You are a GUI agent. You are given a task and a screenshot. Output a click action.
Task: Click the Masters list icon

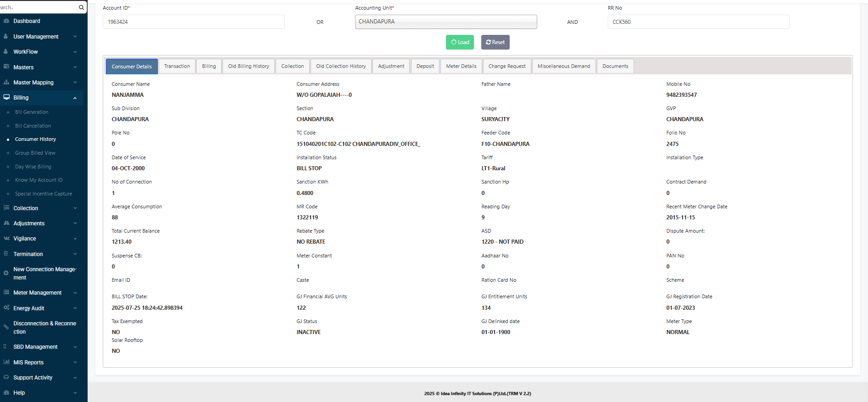(x=6, y=67)
